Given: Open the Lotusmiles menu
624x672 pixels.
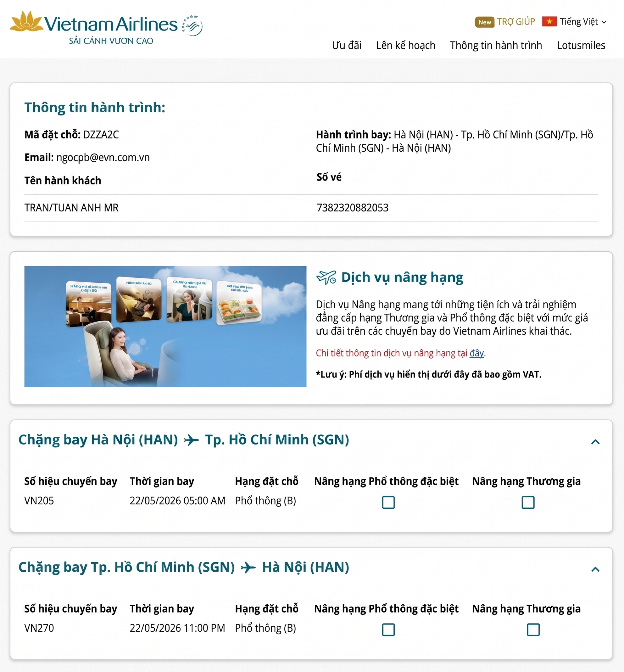Looking at the screenshot, I should click(581, 45).
